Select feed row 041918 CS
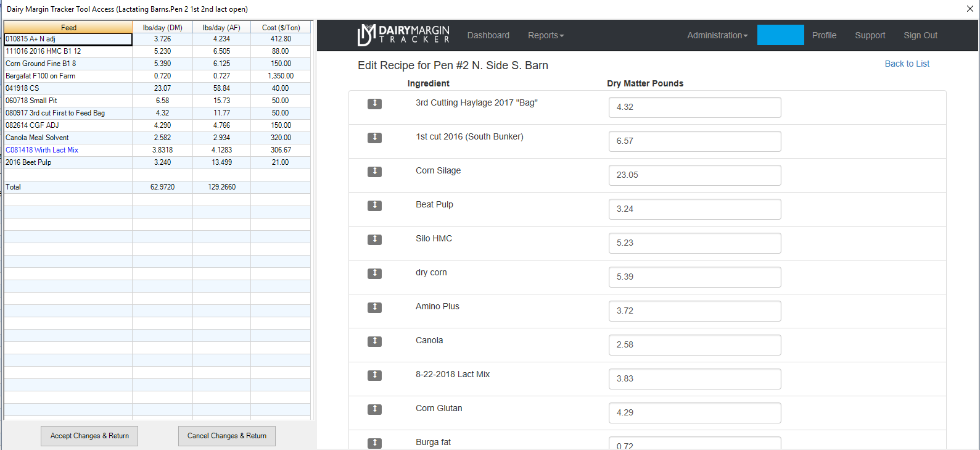 click(68, 88)
